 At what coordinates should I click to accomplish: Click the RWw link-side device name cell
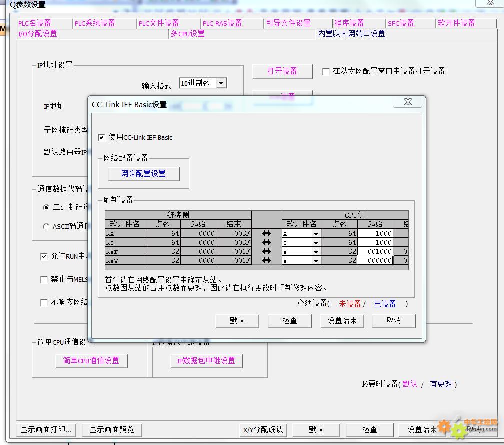[125, 260]
